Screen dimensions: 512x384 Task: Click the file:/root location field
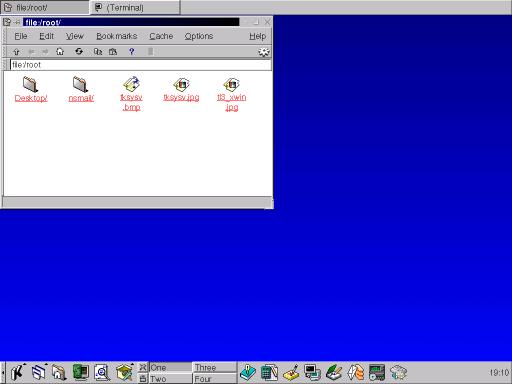141,65
